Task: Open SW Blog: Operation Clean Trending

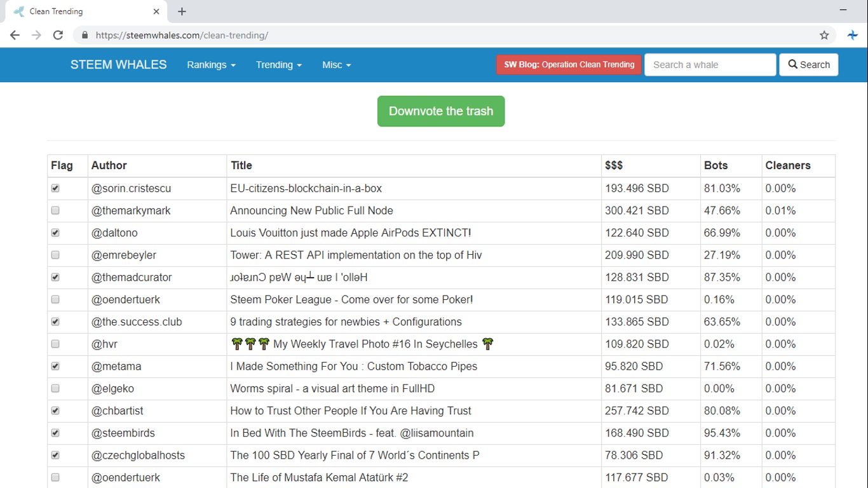Action: pos(569,65)
